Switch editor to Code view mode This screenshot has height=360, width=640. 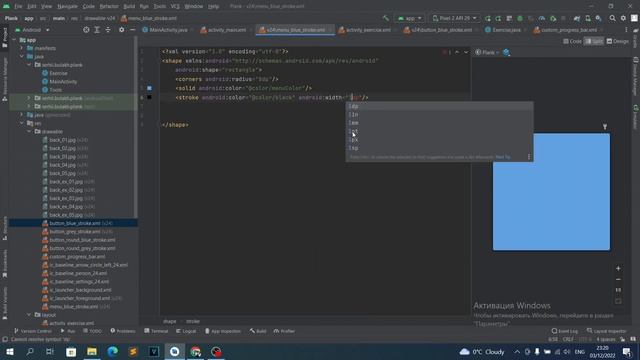click(x=573, y=41)
